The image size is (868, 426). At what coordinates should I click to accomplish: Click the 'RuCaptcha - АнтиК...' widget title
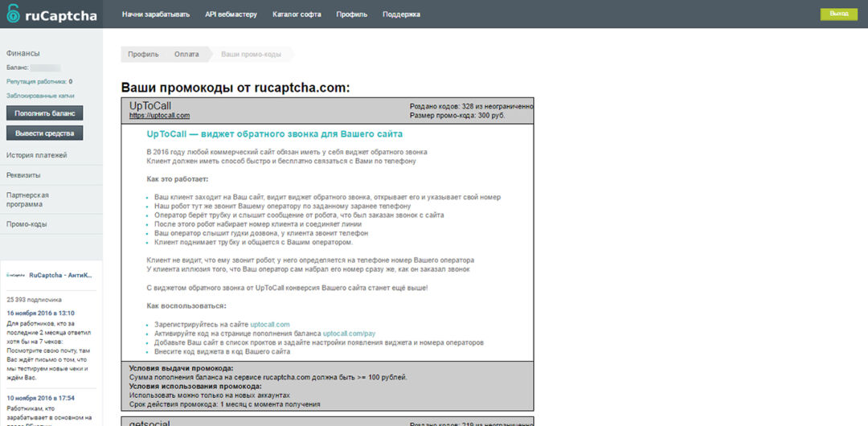click(x=61, y=275)
